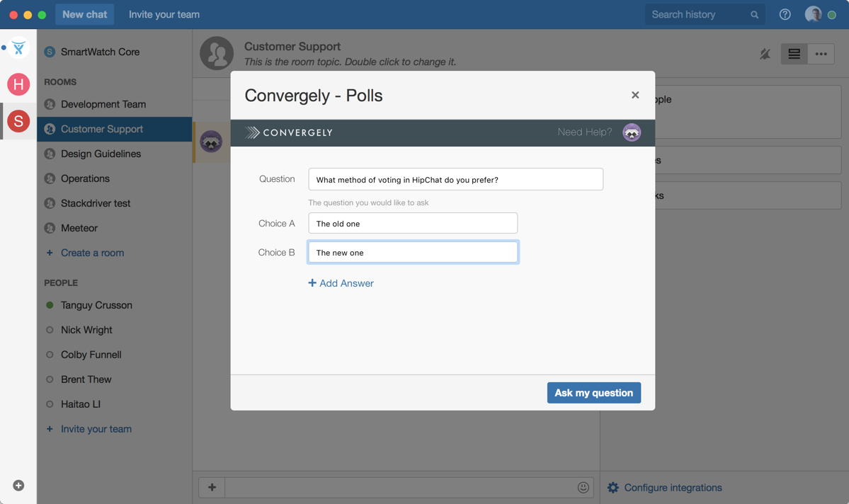Image resolution: width=849 pixels, height=504 pixels.
Task: Toggle the room sidebar panel icon
Action: tap(794, 54)
